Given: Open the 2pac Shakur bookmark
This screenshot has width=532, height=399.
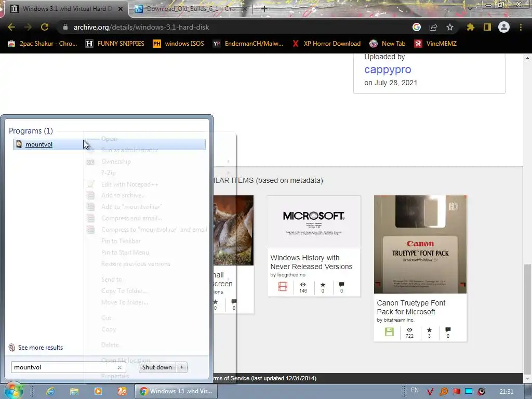Looking at the screenshot, I should 43,44.
